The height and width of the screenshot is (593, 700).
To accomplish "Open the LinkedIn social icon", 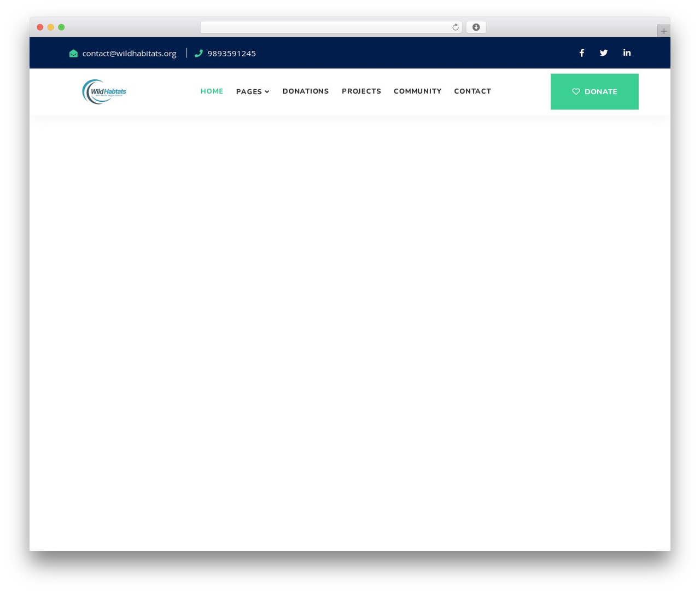I will (x=627, y=53).
